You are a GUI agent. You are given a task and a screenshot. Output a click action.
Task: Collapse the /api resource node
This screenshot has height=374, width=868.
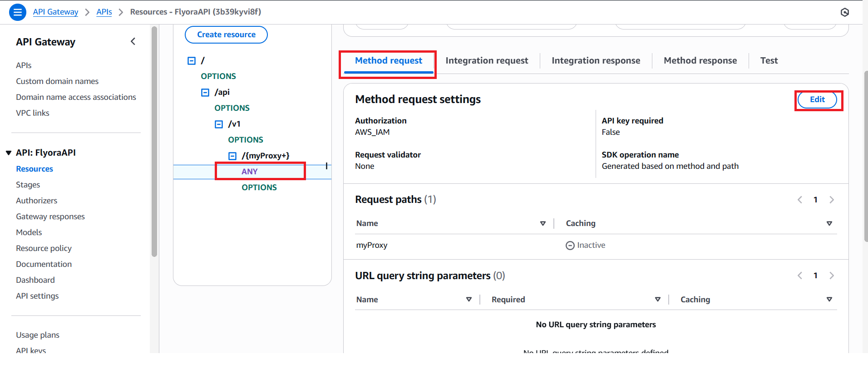[x=205, y=93]
